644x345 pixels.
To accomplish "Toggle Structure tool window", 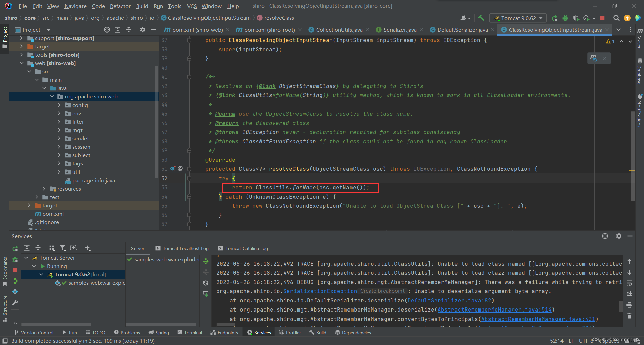I will click(5, 308).
